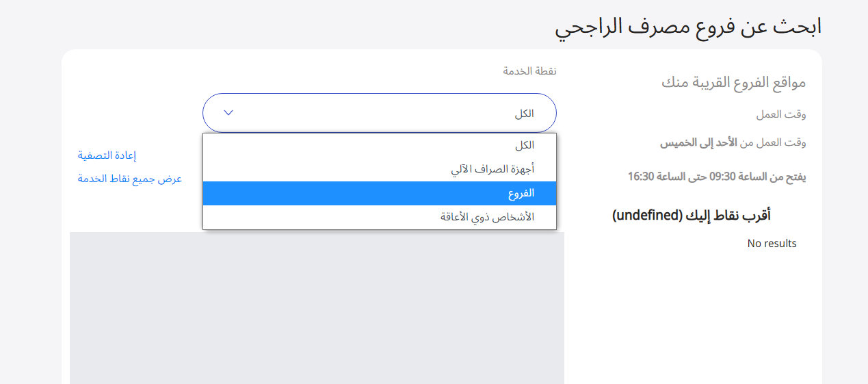The height and width of the screenshot is (384, 868).
Task: Click the chevron arrow in service point dropdown
Action: 228,113
